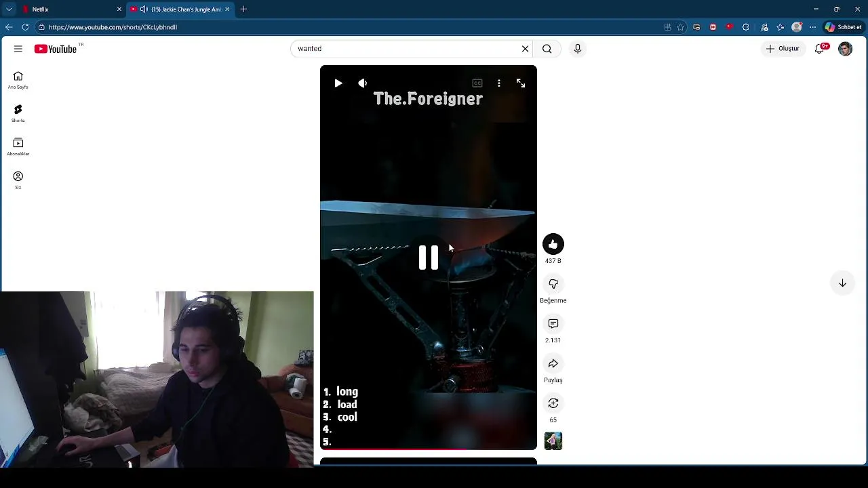Clear the search box text
Screen dimensions: 868x488
click(525, 49)
